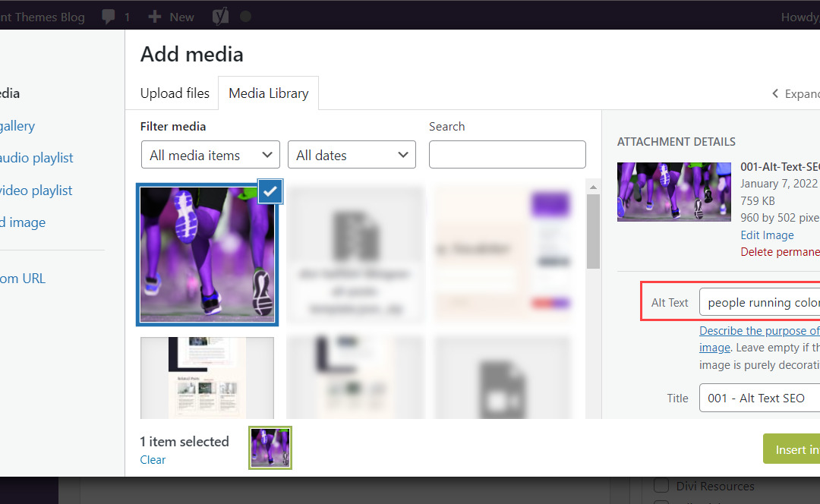Switch to the Upload files tab
The image size is (820, 504).
point(175,93)
